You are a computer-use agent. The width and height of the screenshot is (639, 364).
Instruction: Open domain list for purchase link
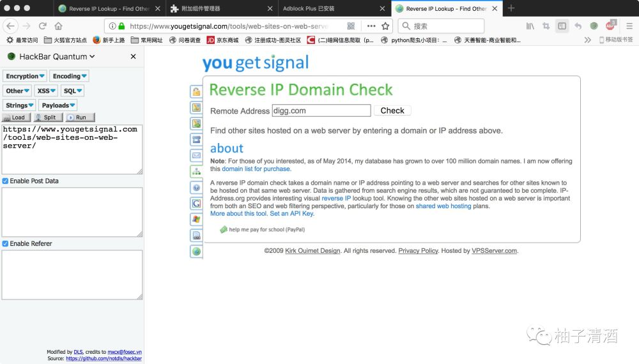(256, 169)
